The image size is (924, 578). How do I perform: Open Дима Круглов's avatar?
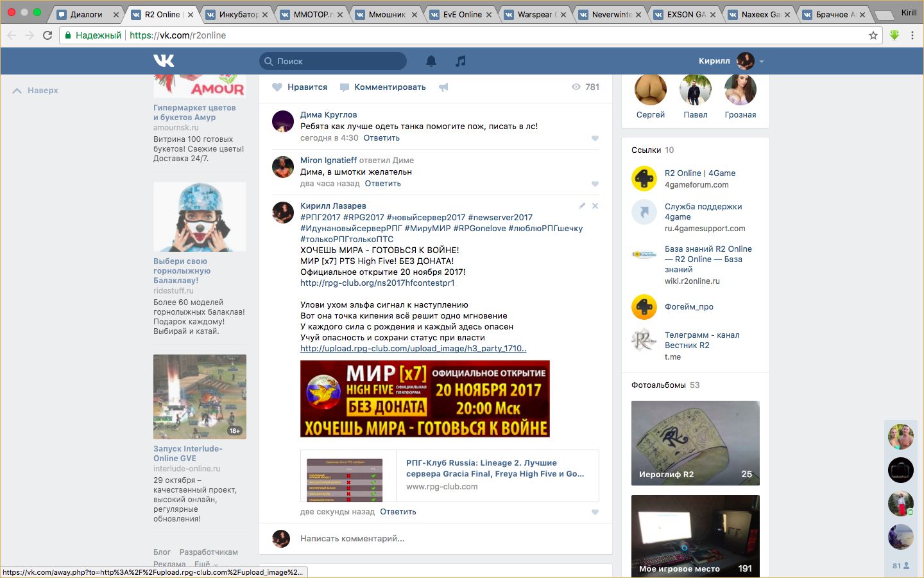[283, 121]
